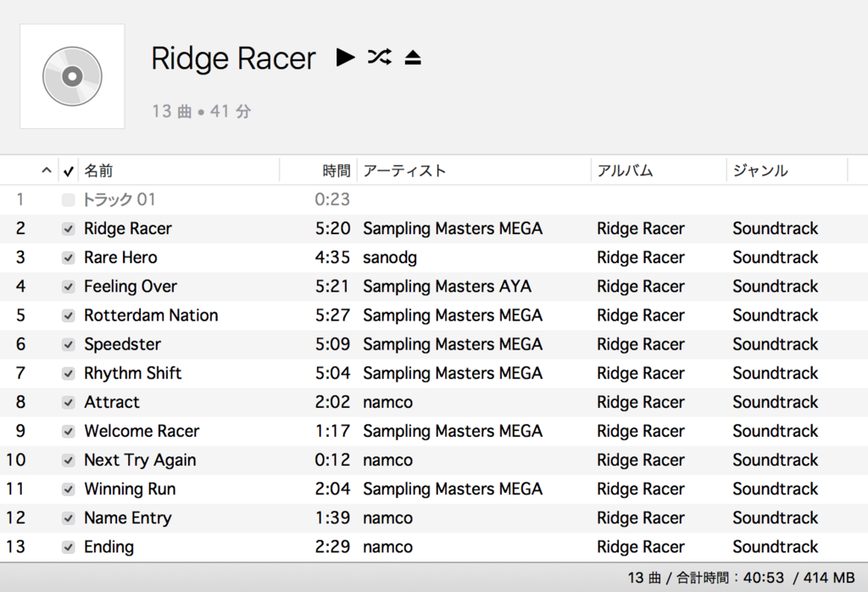Eject the Ridge Racer disc
Viewport: 868px width, 592px height.
tap(413, 57)
